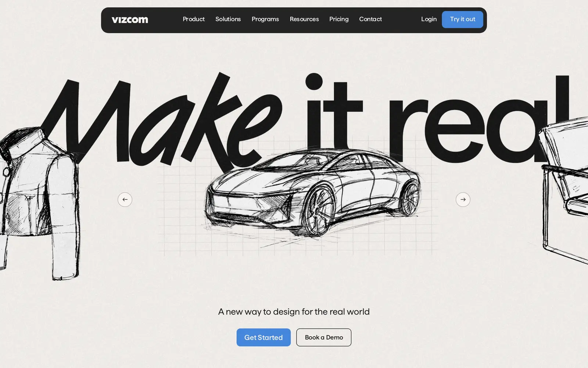The height and width of the screenshot is (368, 588).
Task: Open the Resources menu
Action: [x=304, y=19]
